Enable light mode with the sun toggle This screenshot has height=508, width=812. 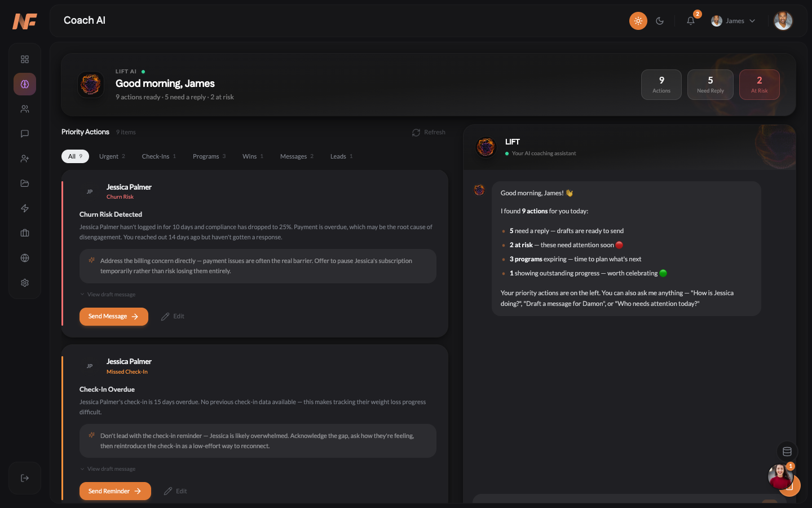click(x=638, y=20)
